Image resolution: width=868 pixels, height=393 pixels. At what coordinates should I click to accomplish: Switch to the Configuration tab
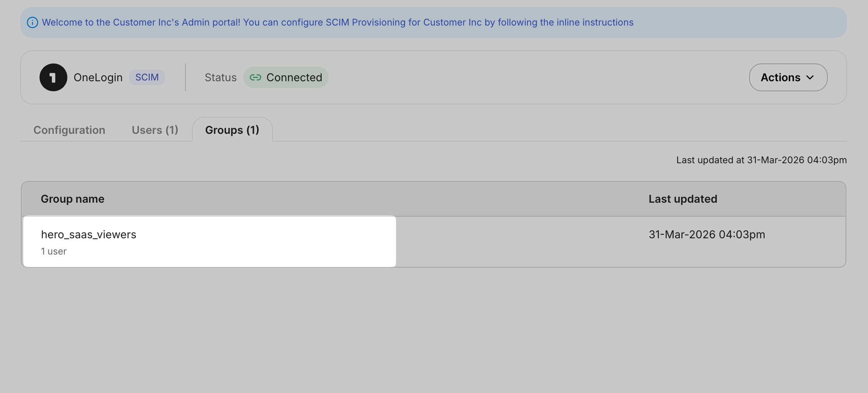[69, 130]
